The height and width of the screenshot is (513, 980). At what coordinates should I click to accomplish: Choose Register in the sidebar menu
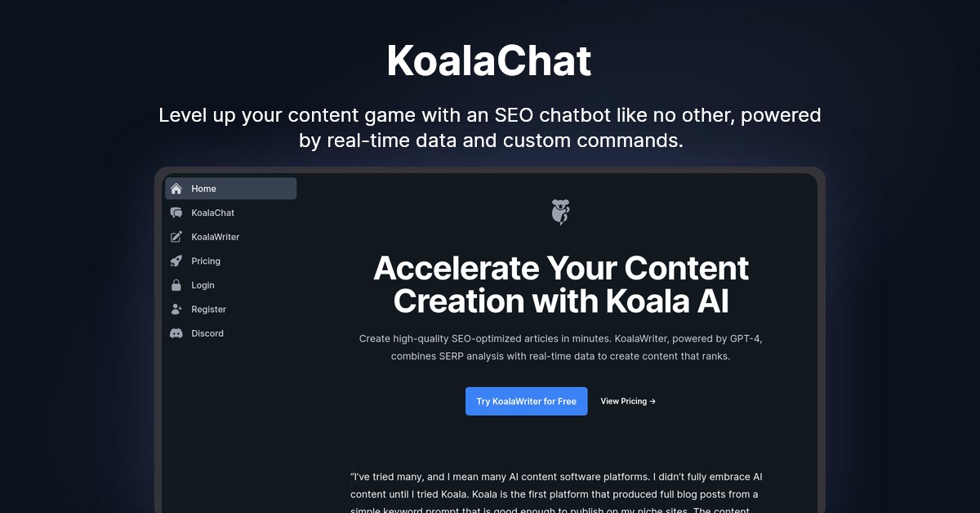209,310
